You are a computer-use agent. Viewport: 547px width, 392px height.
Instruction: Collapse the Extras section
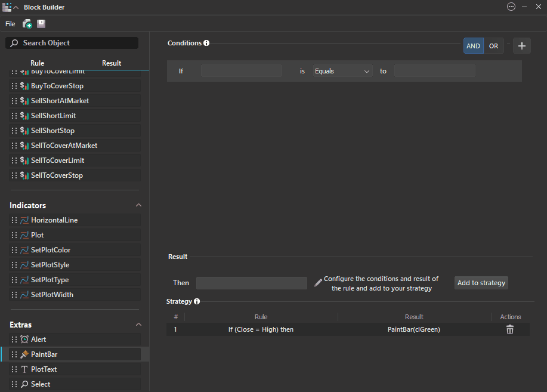[138, 325]
